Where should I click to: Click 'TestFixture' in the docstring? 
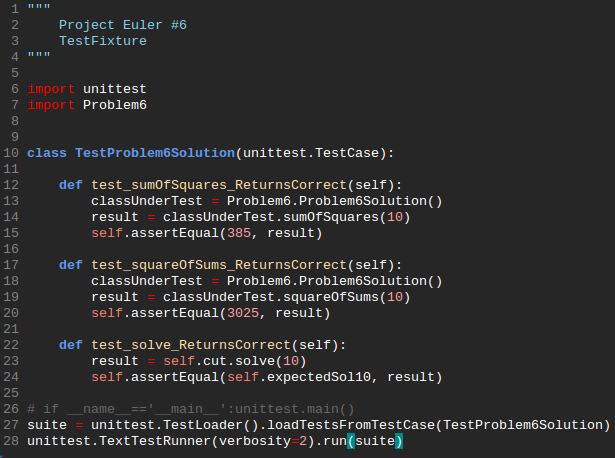pyautogui.click(x=103, y=40)
